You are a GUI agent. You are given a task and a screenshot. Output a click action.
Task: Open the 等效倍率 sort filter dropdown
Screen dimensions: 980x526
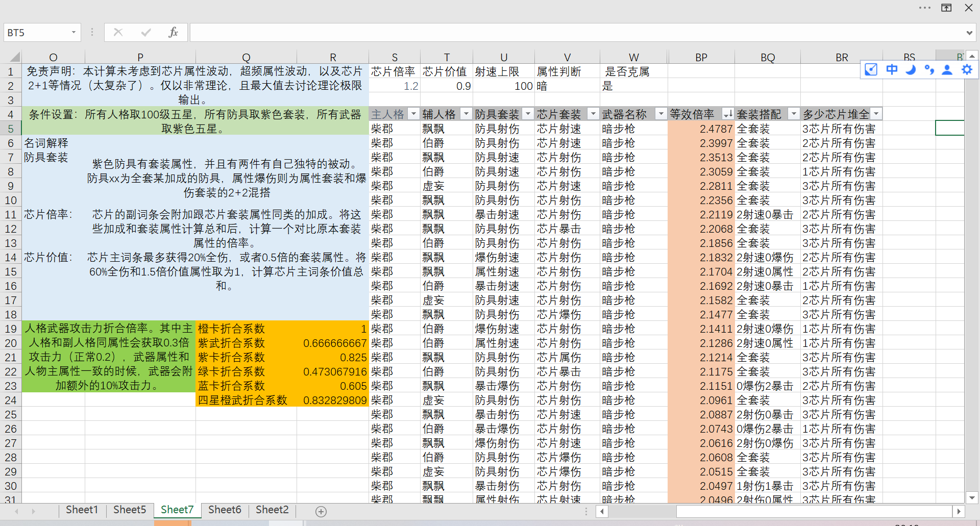pyautogui.click(x=728, y=114)
